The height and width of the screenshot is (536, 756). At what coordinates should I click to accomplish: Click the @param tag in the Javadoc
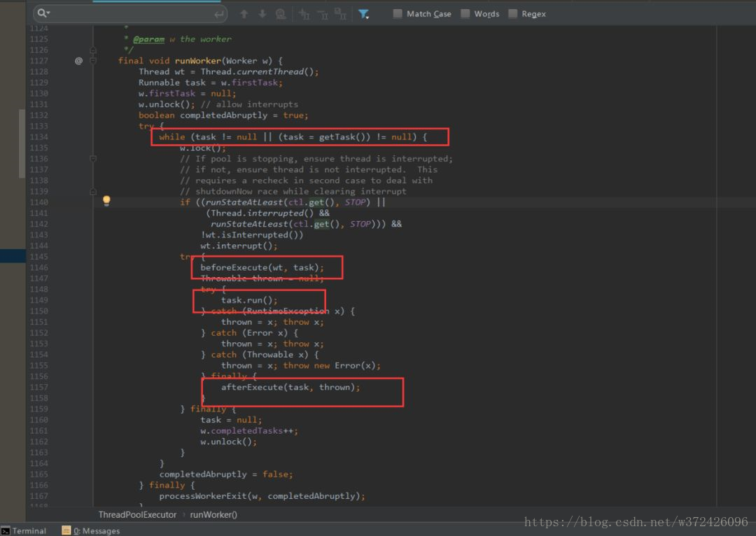[x=148, y=39]
